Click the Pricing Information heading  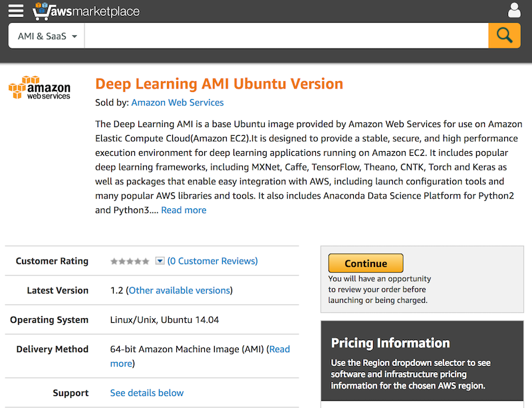point(390,343)
